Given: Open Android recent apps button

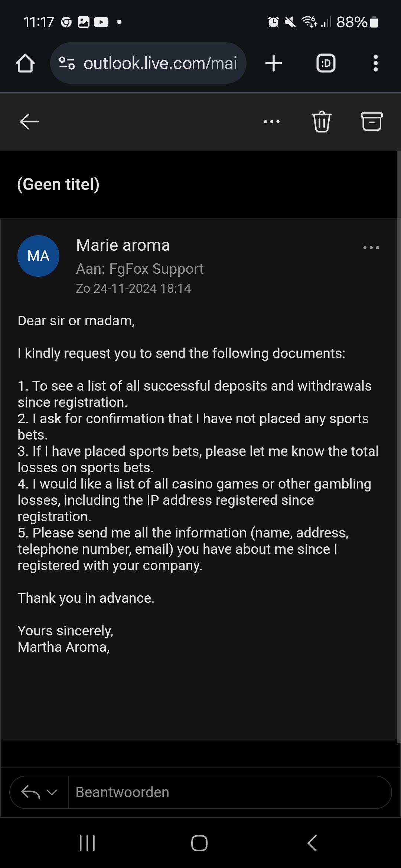Looking at the screenshot, I should (87, 843).
